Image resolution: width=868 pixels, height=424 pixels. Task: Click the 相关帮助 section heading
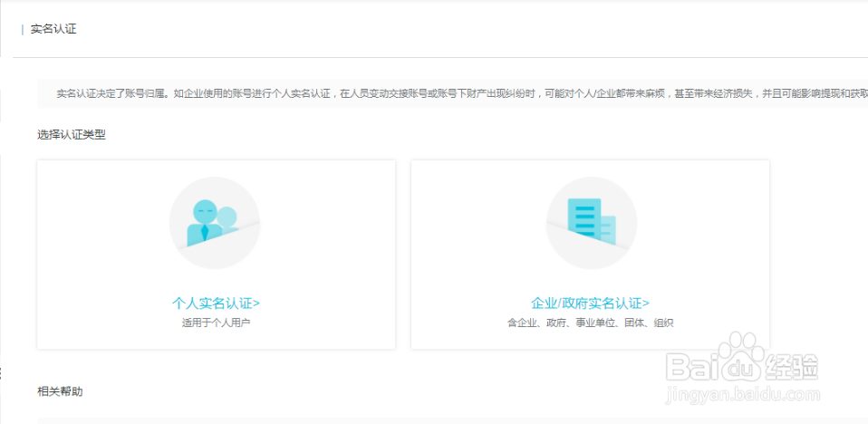60,391
